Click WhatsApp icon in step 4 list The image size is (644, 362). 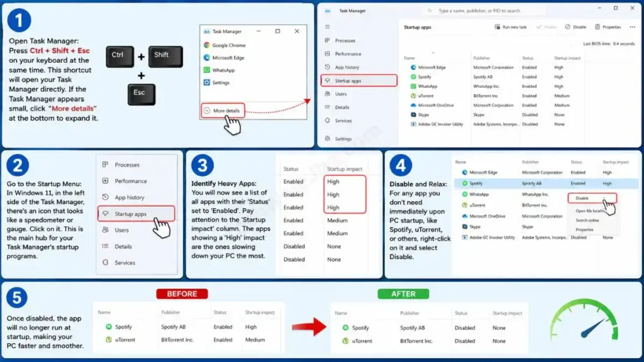point(465,194)
